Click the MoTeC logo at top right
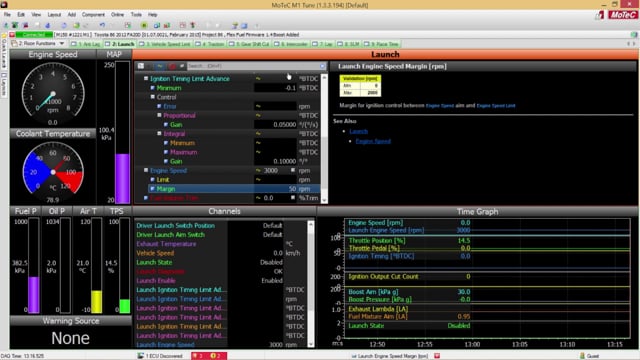 [x=622, y=15]
